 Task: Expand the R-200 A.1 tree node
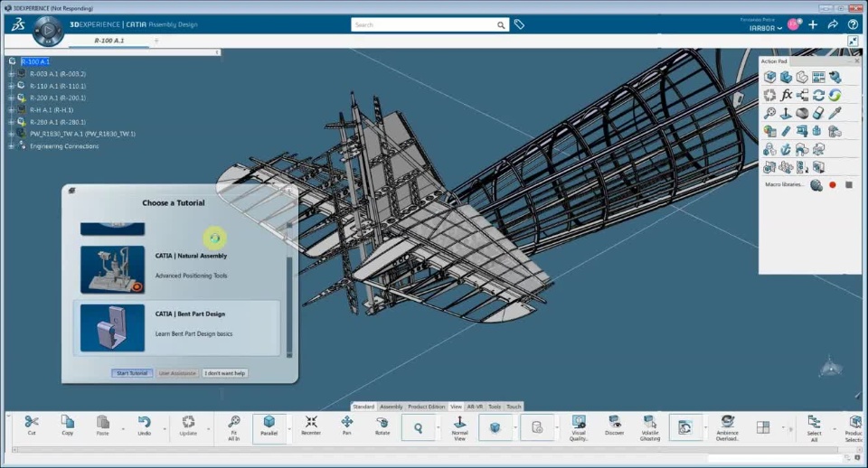pos(11,98)
